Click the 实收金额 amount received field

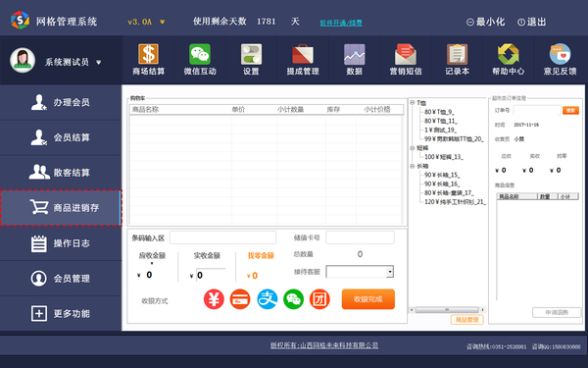click(x=211, y=275)
